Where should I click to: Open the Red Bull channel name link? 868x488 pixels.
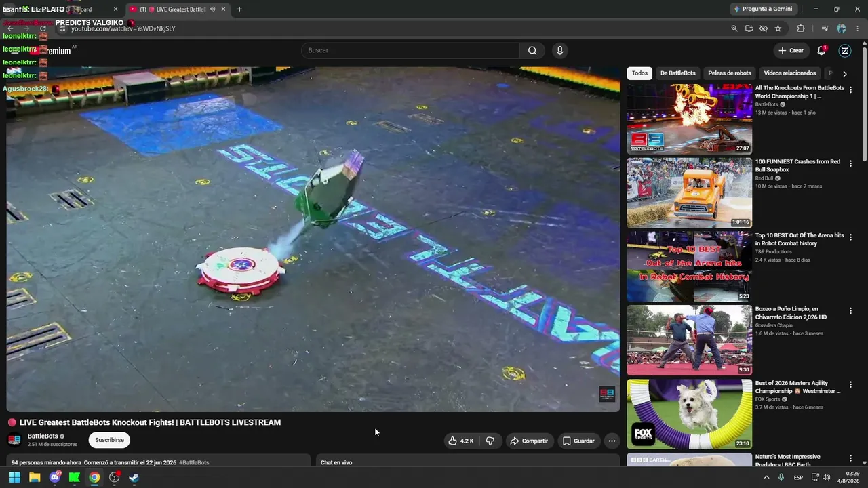pos(764,178)
